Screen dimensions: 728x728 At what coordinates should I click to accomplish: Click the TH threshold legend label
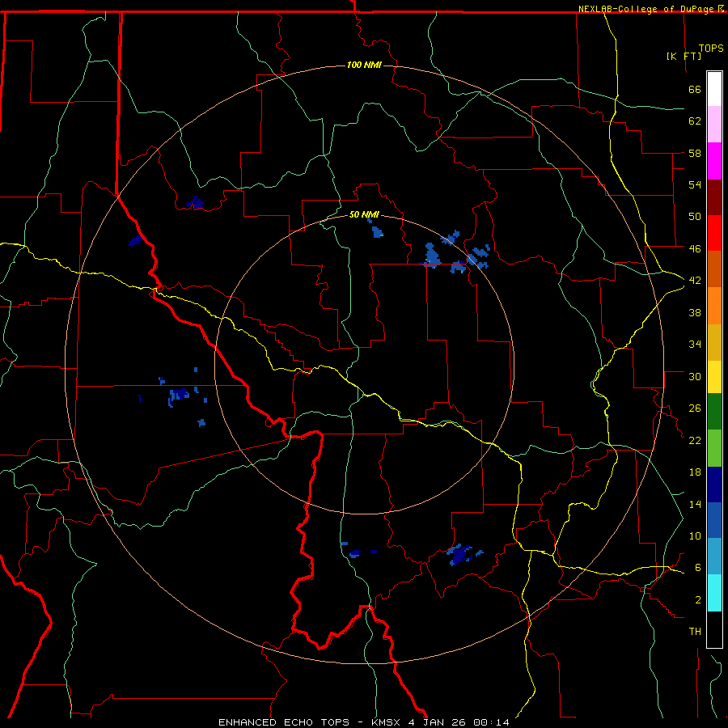click(x=695, y=632)
